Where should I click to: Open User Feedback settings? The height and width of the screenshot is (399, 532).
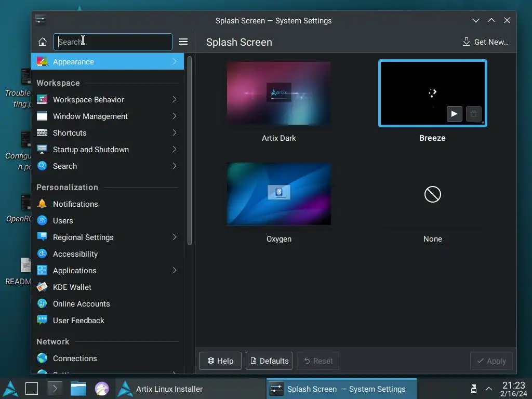(x=108, y=320)
